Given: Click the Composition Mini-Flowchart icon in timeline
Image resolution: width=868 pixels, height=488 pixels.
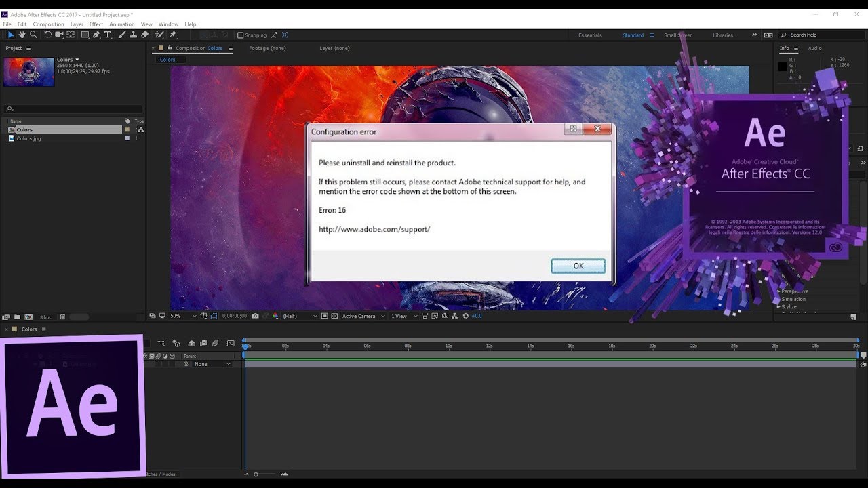Looking at the screenshot, I should pyautogui.click(x=161, y=344).
